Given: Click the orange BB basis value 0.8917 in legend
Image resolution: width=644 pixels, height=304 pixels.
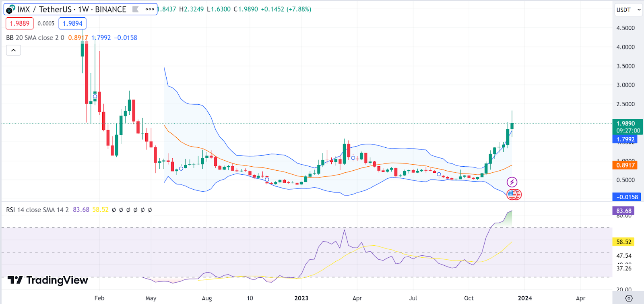Looking at the screenshot, I should click(78, 37).
